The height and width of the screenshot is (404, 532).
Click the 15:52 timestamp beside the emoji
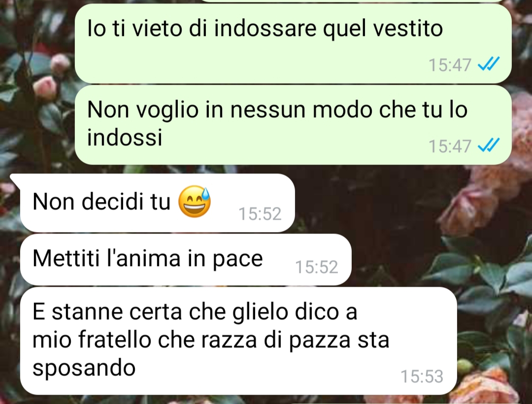[x=260, y=214]
